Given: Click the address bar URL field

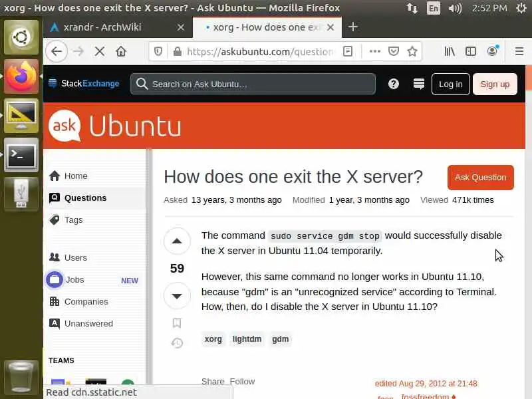Looking at the screenshot, I should tap(261, 52).
